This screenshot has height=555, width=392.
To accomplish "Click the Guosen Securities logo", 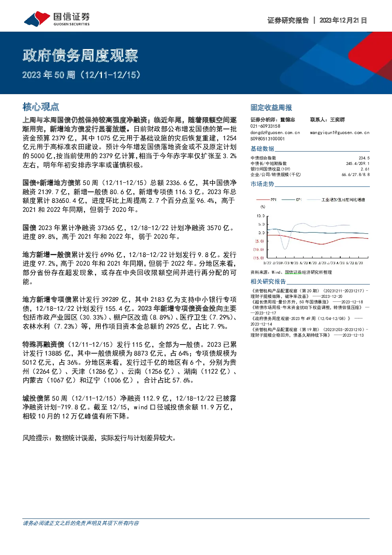I will 57,19.
